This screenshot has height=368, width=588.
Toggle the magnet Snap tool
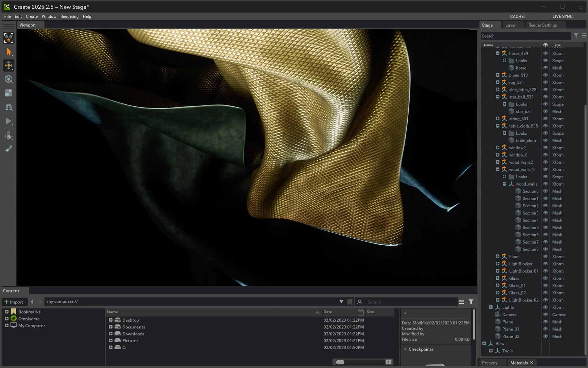[x=9, y=107]
